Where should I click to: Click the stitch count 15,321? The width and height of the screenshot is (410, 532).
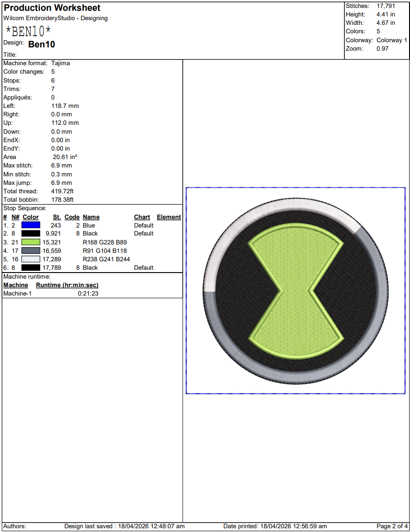52,242
